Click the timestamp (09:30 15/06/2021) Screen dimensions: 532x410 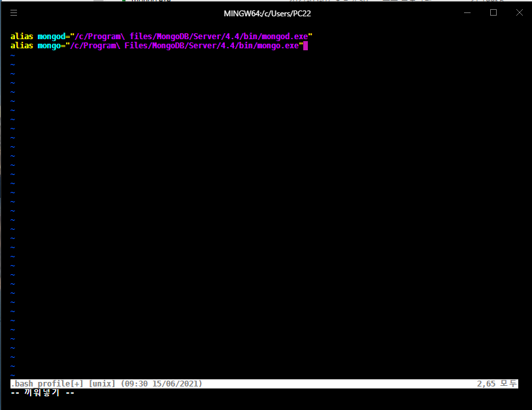(x=161, y=384)
